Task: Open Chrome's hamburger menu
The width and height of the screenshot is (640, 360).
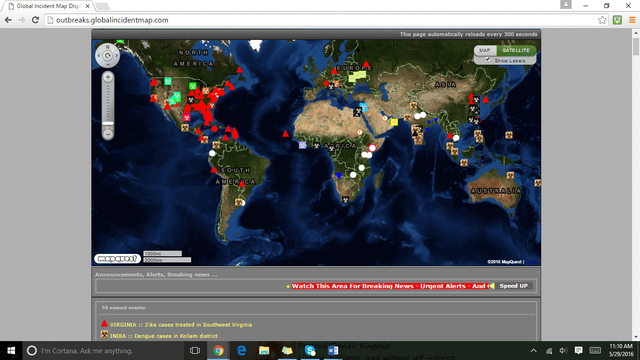Action: 632,20
